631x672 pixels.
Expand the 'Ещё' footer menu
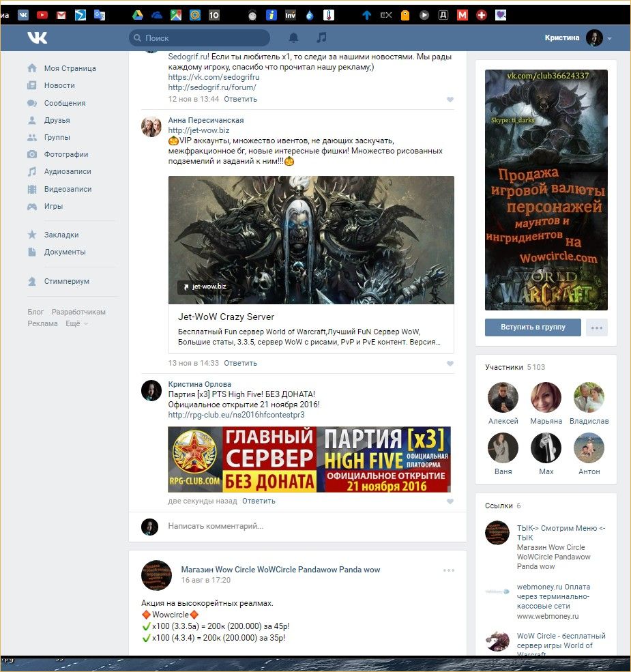click(76, 323)
